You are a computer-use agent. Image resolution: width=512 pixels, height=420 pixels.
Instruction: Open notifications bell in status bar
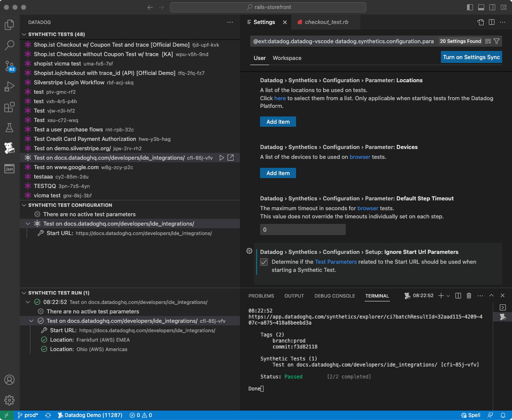click(503, 415)
